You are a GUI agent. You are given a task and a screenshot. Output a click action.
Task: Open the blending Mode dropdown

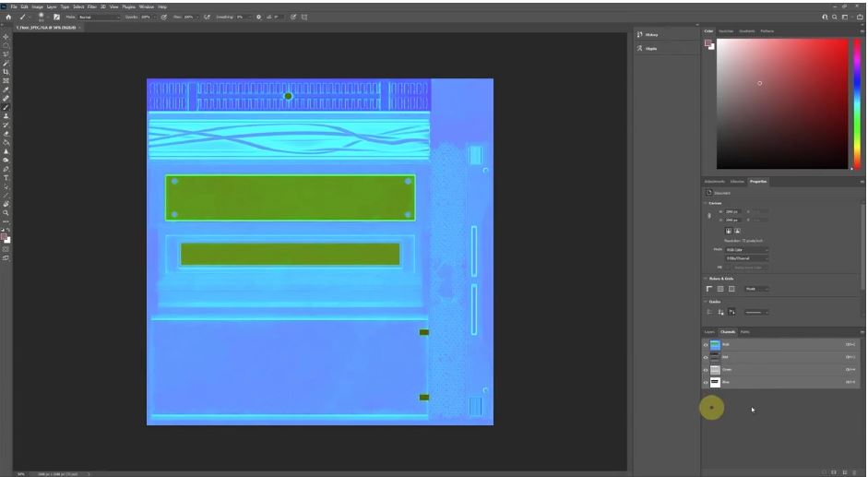pos(99,17)
